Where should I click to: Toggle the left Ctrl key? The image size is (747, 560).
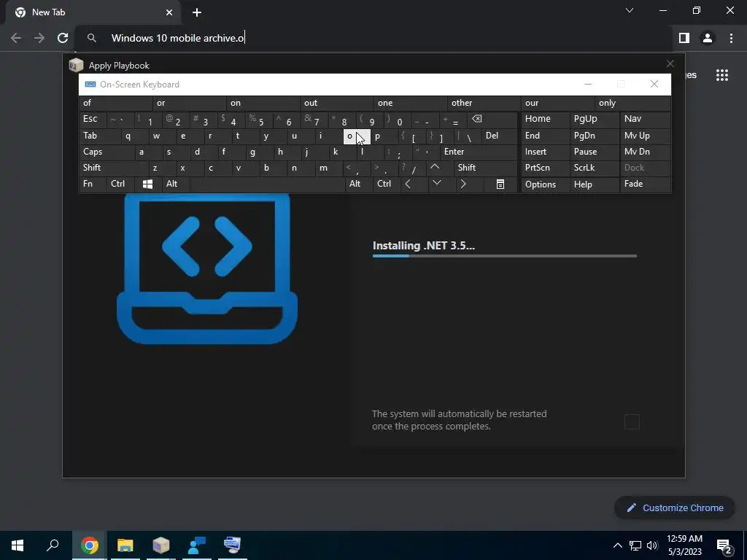click(x=120, y=184)
